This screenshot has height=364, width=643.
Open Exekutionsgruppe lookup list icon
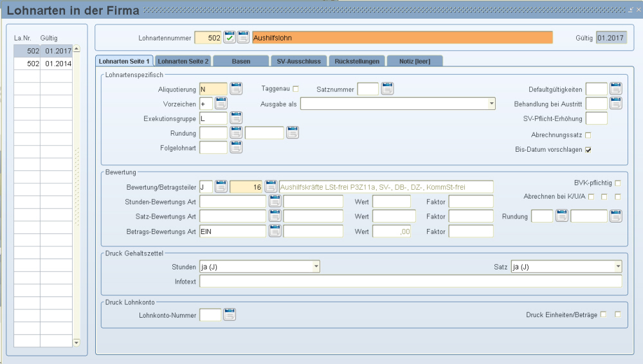(x=236, y=118)
